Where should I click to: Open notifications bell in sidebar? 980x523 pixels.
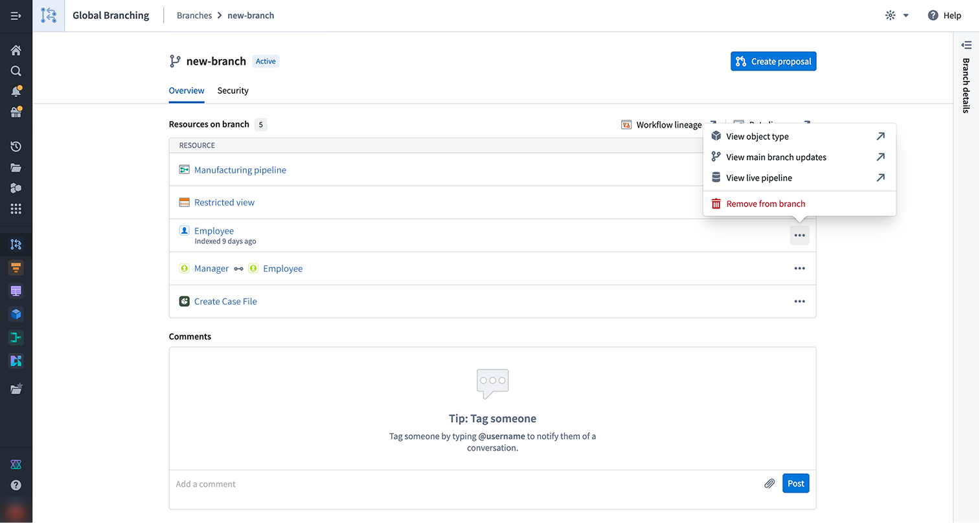[x=16, y=91]
